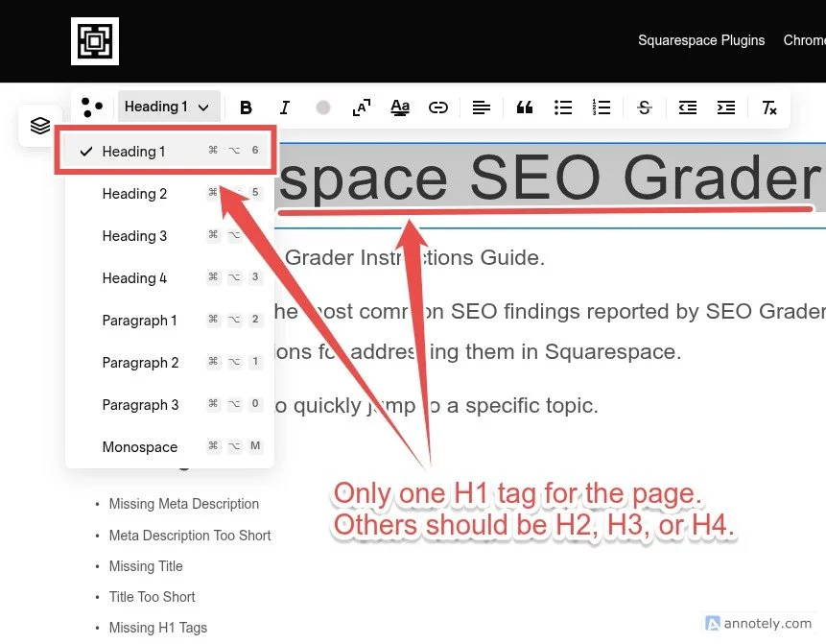Jump to Missing Title topic
826x644 pixels.
[146, 566]
